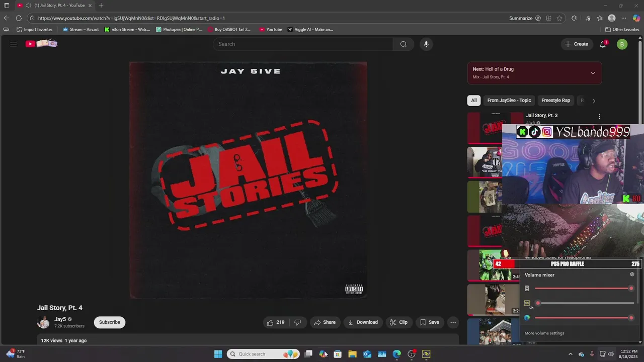Viewport: 644px width, 362px height.
Task: Open the Jay5 channel avatar
Action: tap(44, 322)
